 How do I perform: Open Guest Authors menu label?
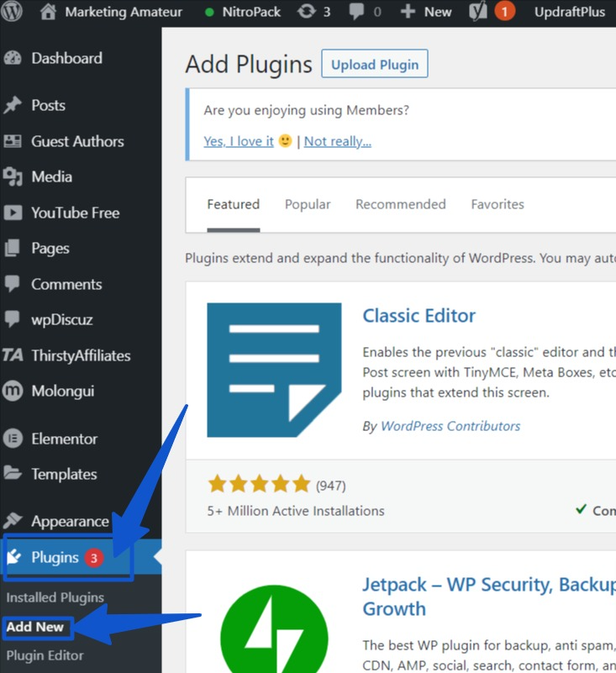point(77,141)
